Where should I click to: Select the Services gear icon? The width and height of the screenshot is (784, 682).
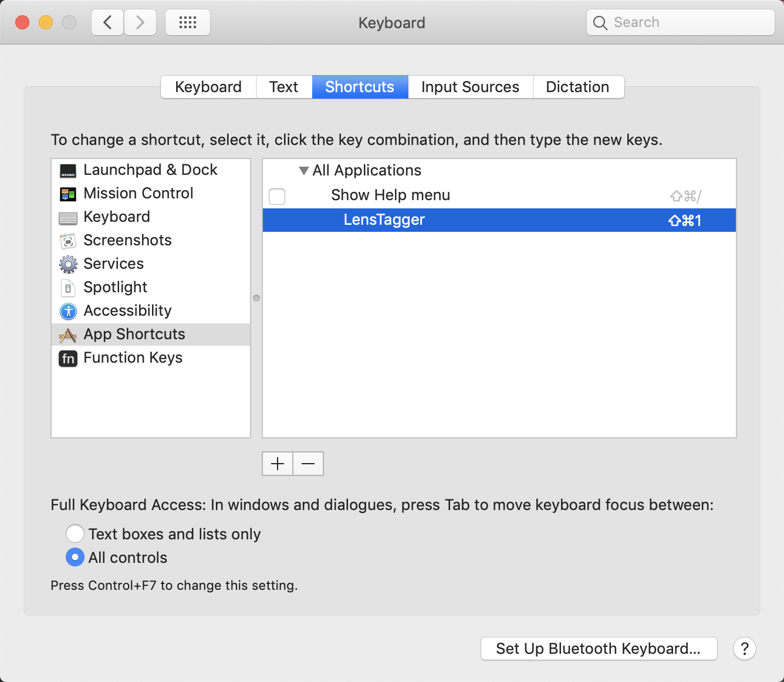point(68,264)
